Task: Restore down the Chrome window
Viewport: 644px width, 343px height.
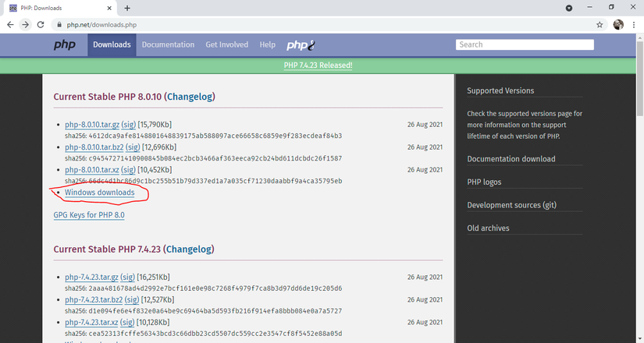Action: [611, 7]
